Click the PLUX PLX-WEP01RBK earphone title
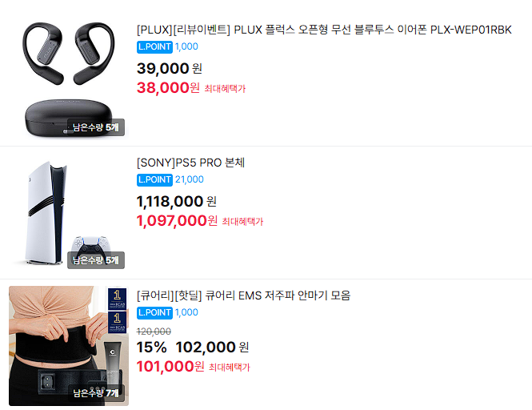 point(324,30)
